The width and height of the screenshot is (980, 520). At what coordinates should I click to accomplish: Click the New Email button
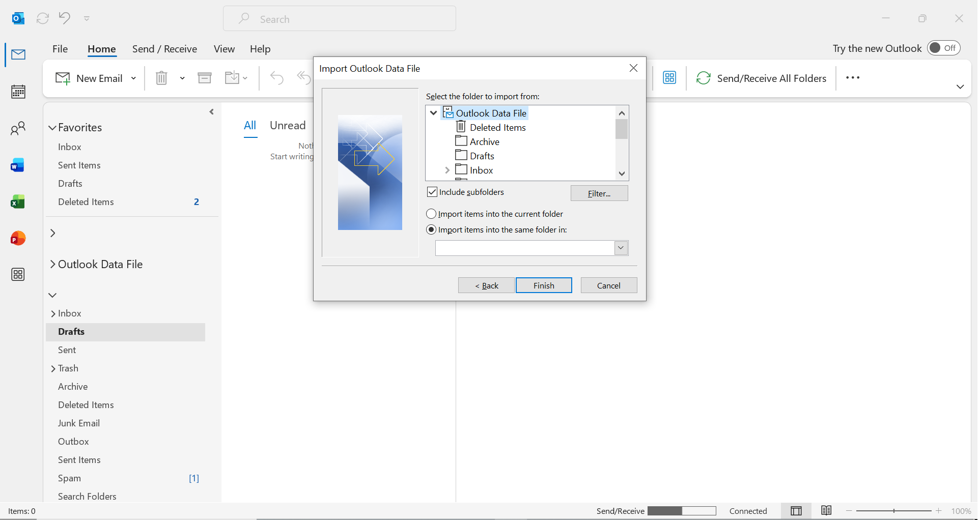(x=89, y=78)
